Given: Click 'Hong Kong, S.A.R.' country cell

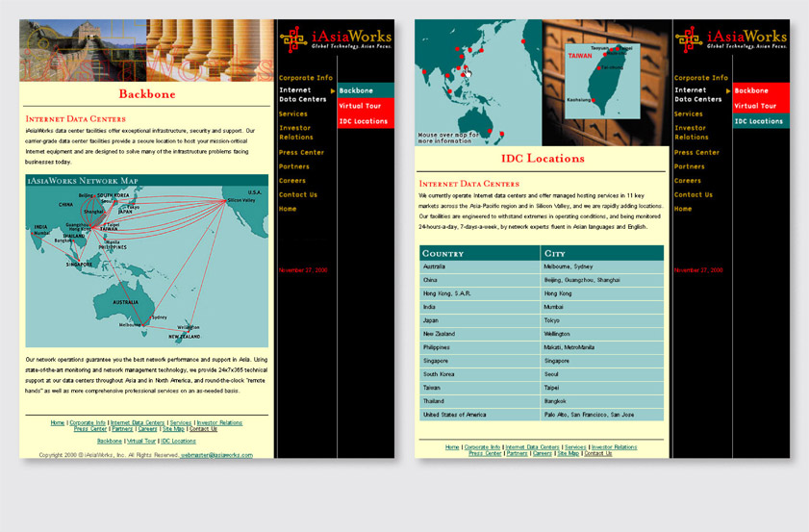Looking at the screenshot, I should click(479, 293).
